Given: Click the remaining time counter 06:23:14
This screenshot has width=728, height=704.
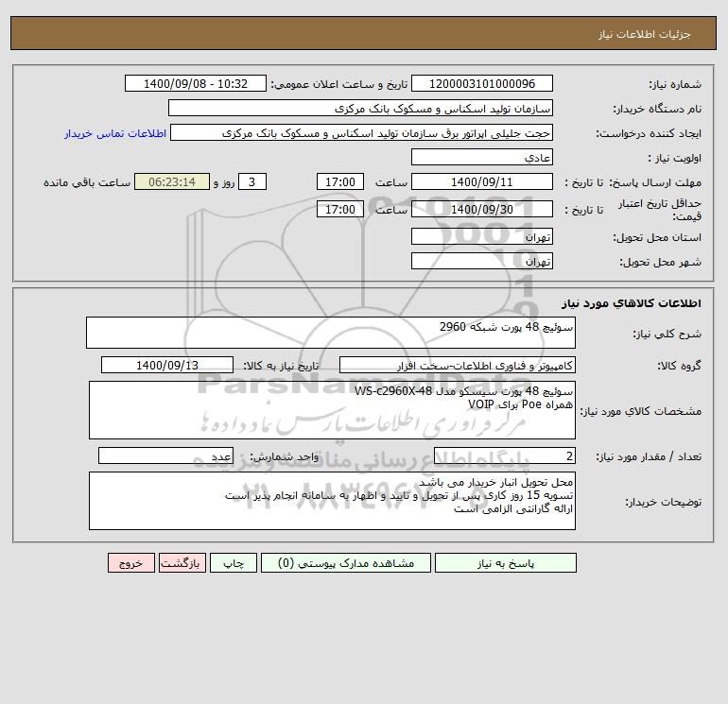Looking at the screenshot, I should [x=172, y=182].
